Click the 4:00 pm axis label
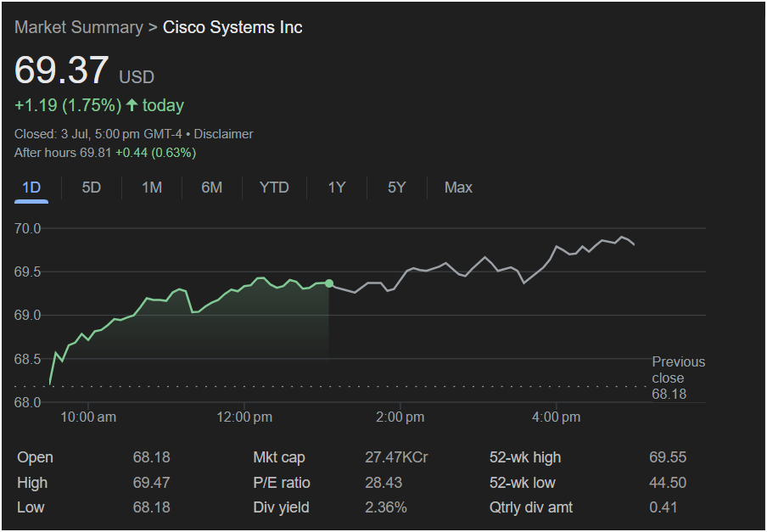767x532 pixels. (x=557, y=417)
